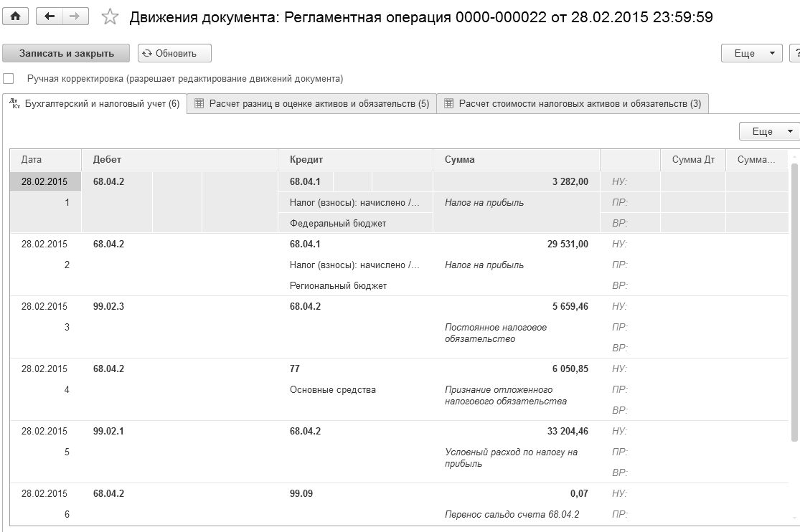Switch to Расчет разниц в оценке активов tab
800x532 pixels.
(x=311, y=103)
